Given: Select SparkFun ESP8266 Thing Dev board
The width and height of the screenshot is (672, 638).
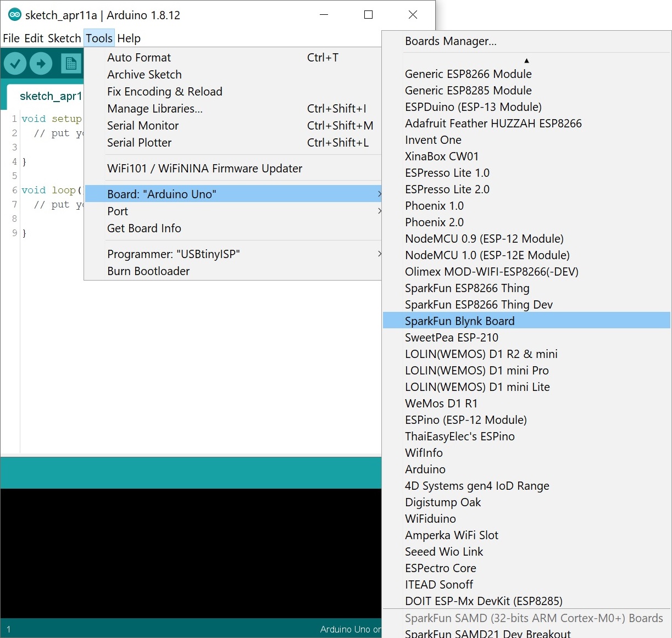Looking at the screenshot, I should click(x=526, y=305).
